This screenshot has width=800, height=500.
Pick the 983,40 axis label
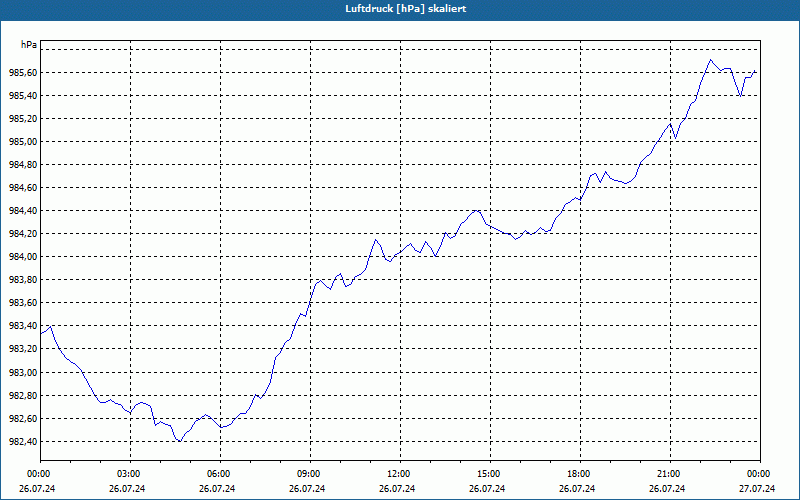(23, 326)
